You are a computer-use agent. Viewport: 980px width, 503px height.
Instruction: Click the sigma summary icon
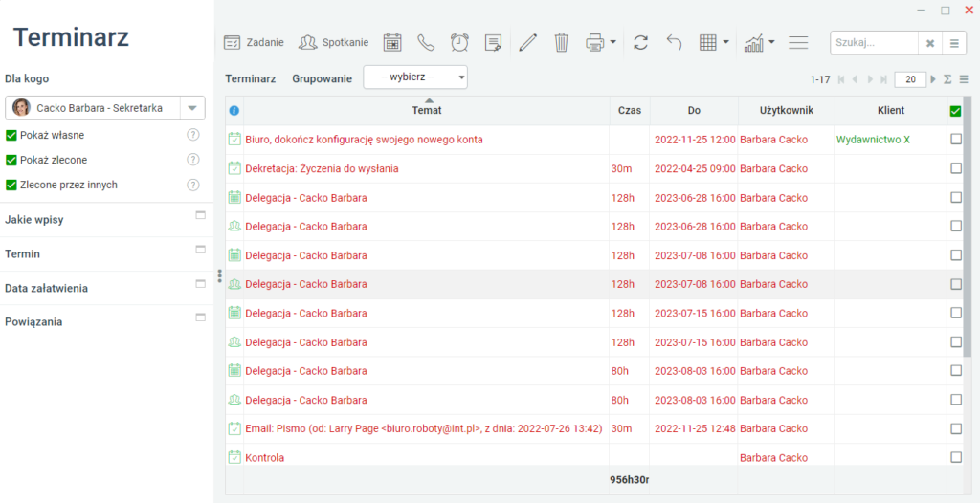tap(947, 79)
